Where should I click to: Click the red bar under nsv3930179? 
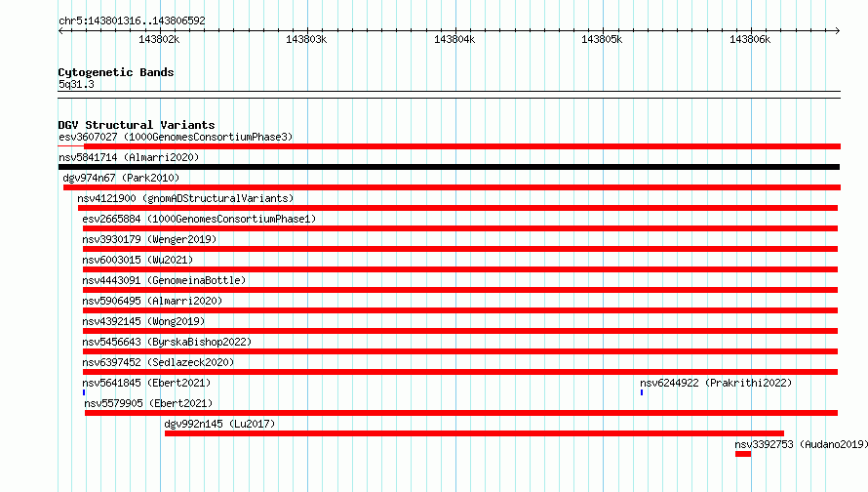pyautogui.click(x=460, y=249)
